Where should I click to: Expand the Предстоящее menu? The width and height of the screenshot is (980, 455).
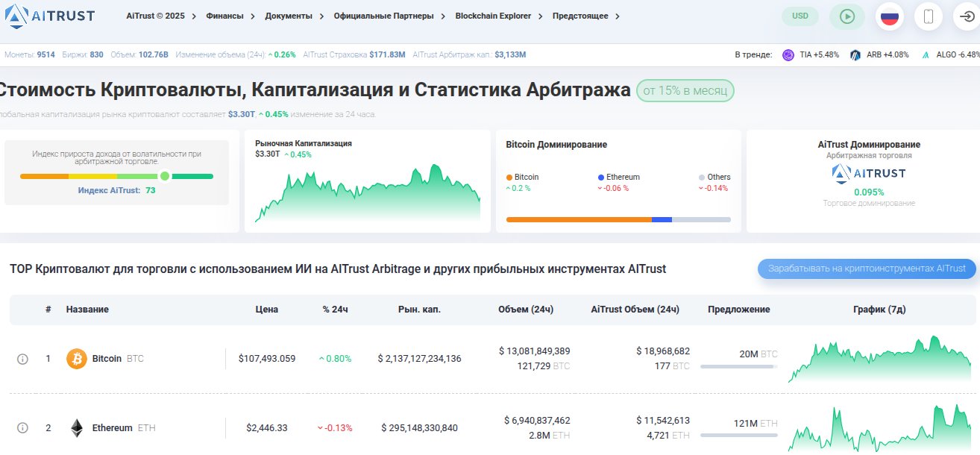click(x=585, y=16)
